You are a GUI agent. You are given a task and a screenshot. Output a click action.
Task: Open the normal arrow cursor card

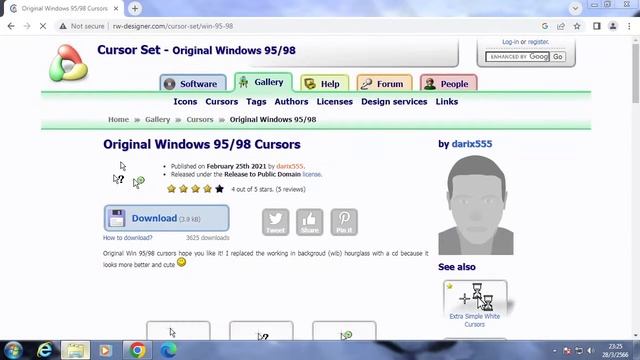pos(178,331)
